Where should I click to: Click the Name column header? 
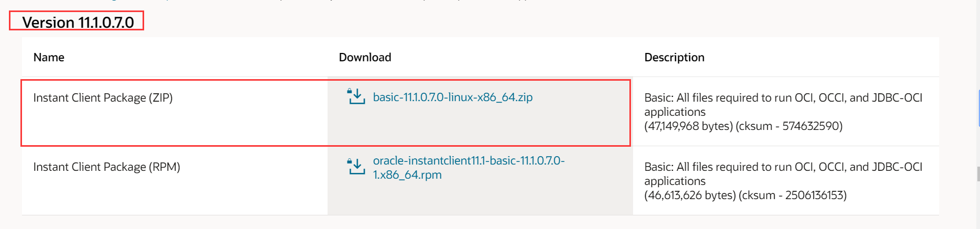coord(49,57)
